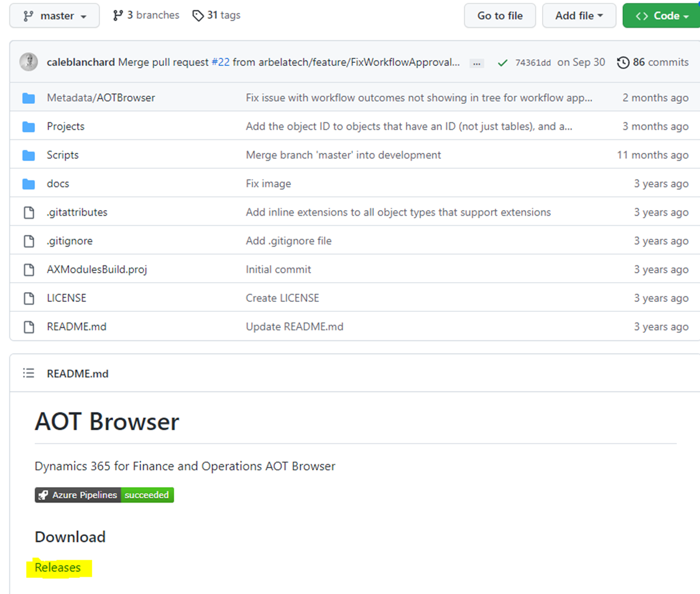Click the commits history clock icon

623,63
